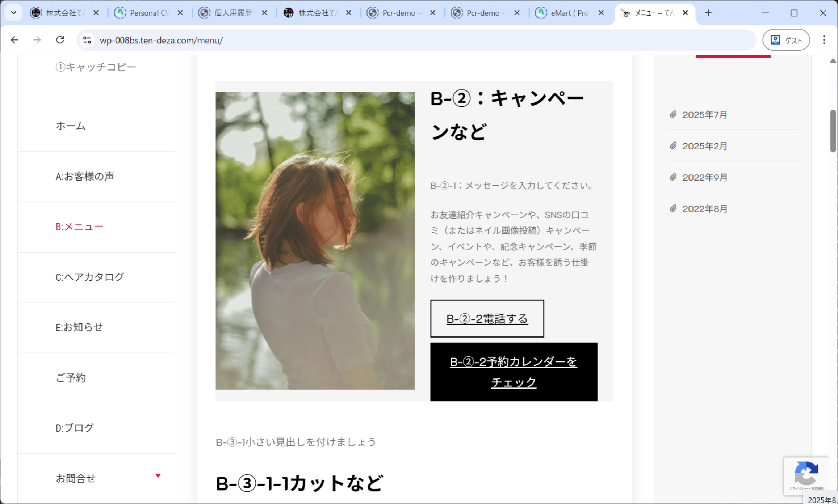This screenshot has width=838, height=504.
Task: Open the tab search dropdown arrow
Action: (x=13, y=13)
